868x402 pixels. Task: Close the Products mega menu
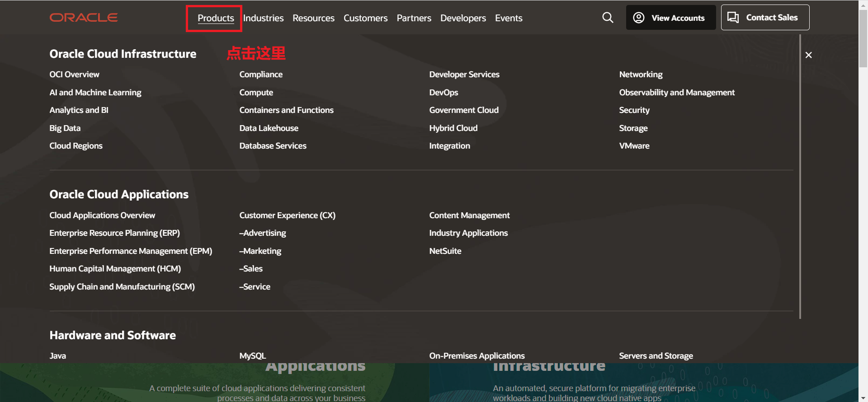(x=809, y=55)
